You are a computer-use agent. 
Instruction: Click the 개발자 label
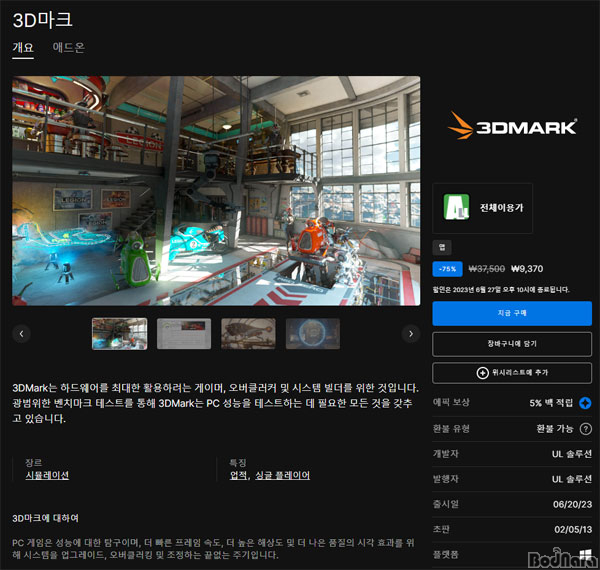click(445, 454)
